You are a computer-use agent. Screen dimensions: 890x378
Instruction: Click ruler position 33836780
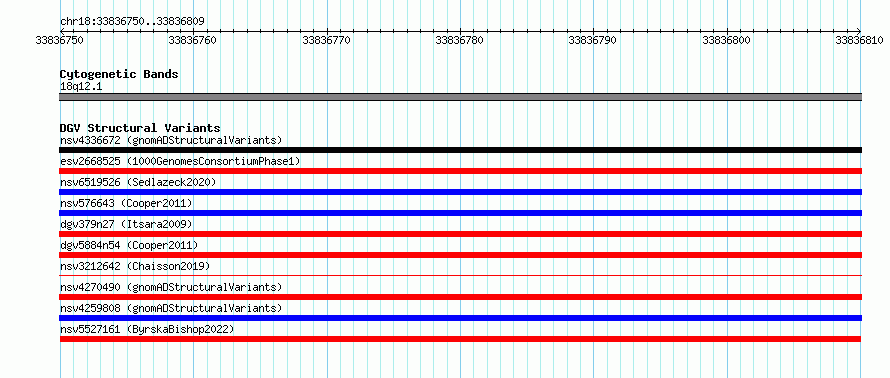460,40
